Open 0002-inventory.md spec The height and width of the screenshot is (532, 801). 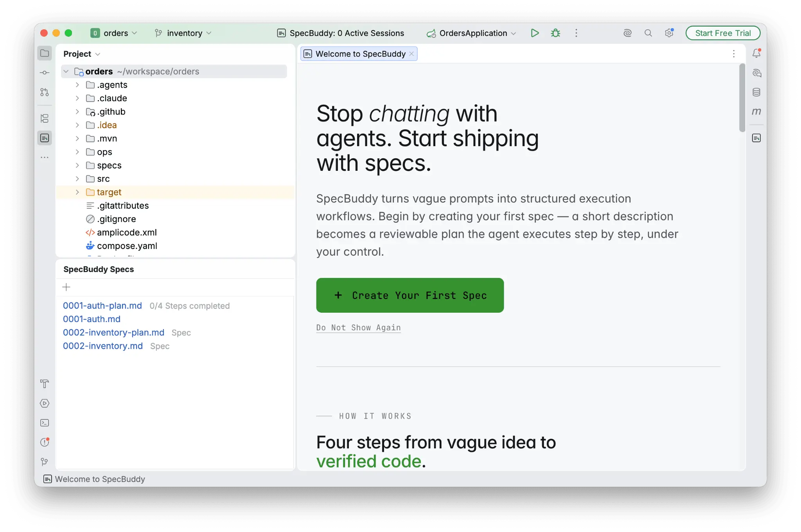(103, 346)
